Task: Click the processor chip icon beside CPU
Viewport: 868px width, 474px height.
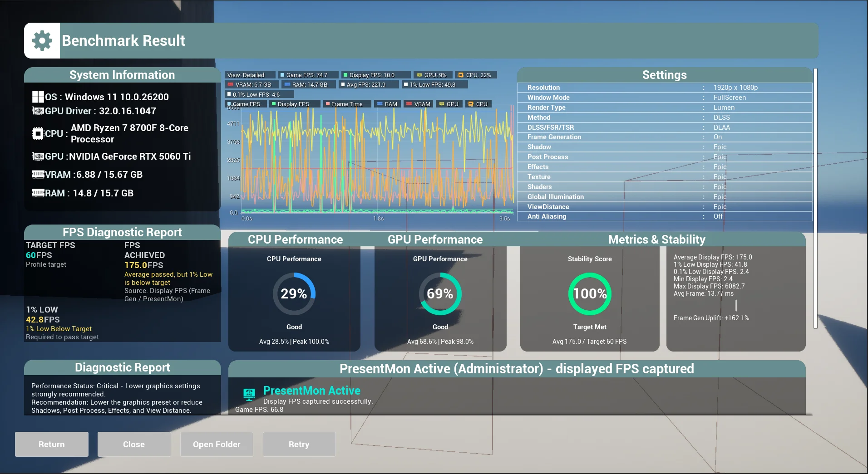Action: click(38, 134)
